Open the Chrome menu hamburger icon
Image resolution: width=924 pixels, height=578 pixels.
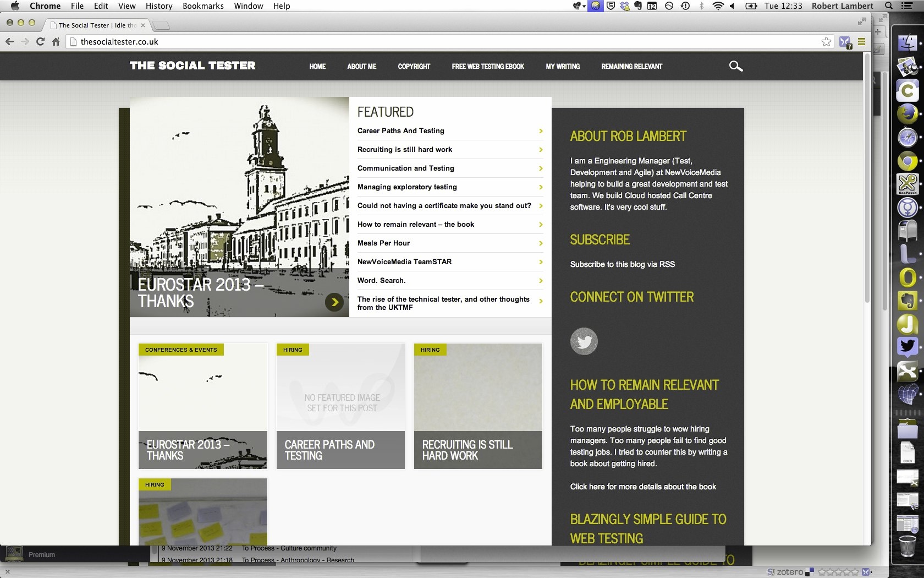861,42
